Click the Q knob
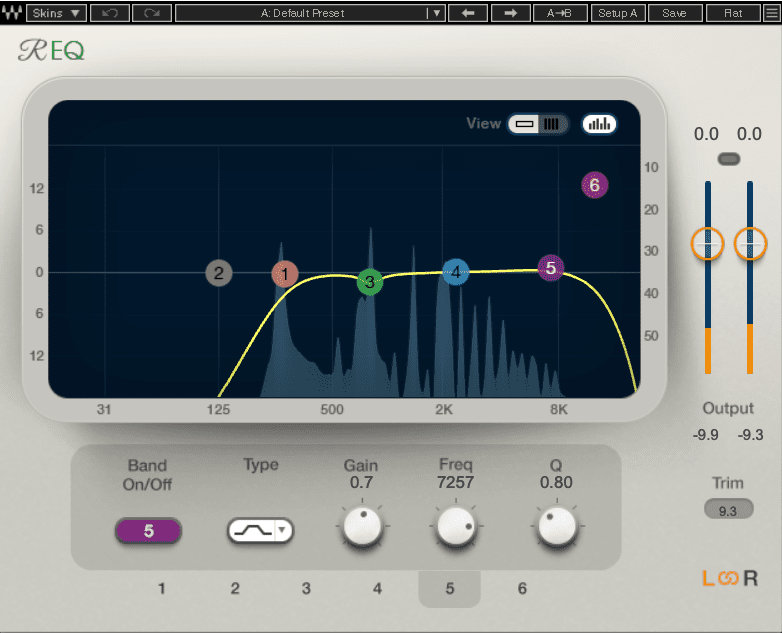The width and height of the screenshot is (782, 633). (x=557, y=526)
